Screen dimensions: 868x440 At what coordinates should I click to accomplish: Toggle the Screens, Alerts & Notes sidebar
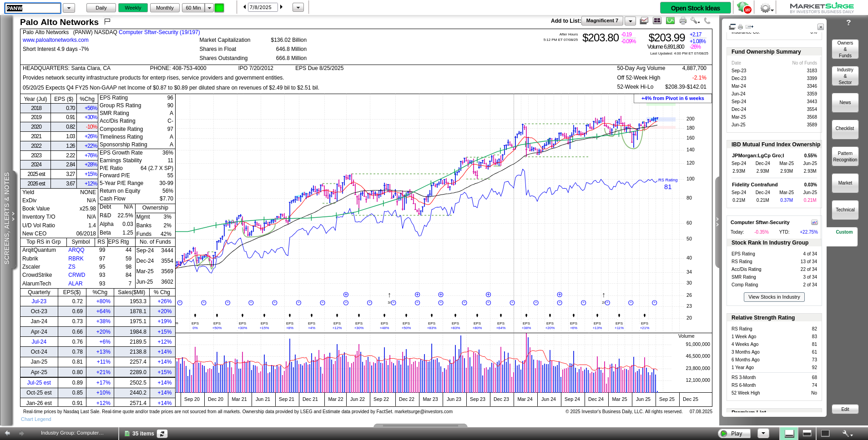8,218
